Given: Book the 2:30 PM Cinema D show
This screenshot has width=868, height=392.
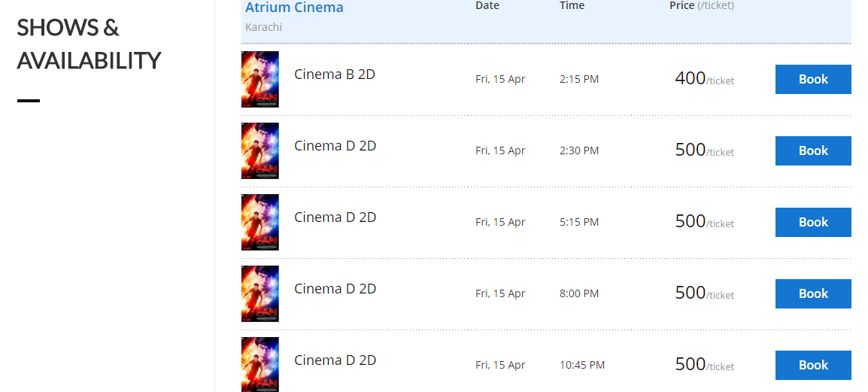Looking at the screenshot, I should (812, 150).
